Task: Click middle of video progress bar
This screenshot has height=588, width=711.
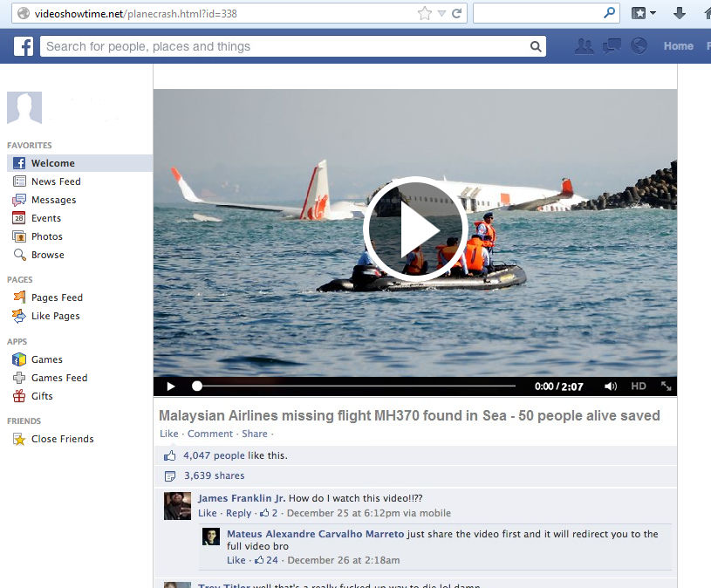Action: [x=357, y=386]
